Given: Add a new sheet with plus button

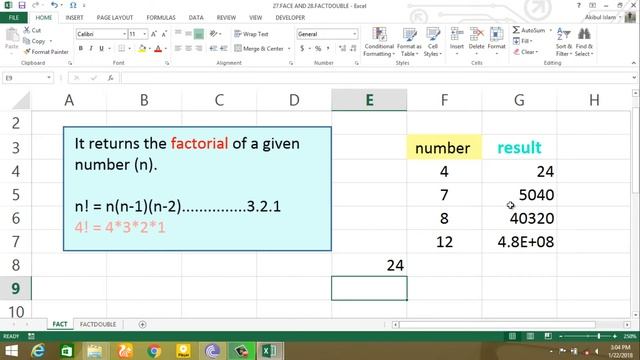Looking at the screenshot, I should tap(142, 324).
